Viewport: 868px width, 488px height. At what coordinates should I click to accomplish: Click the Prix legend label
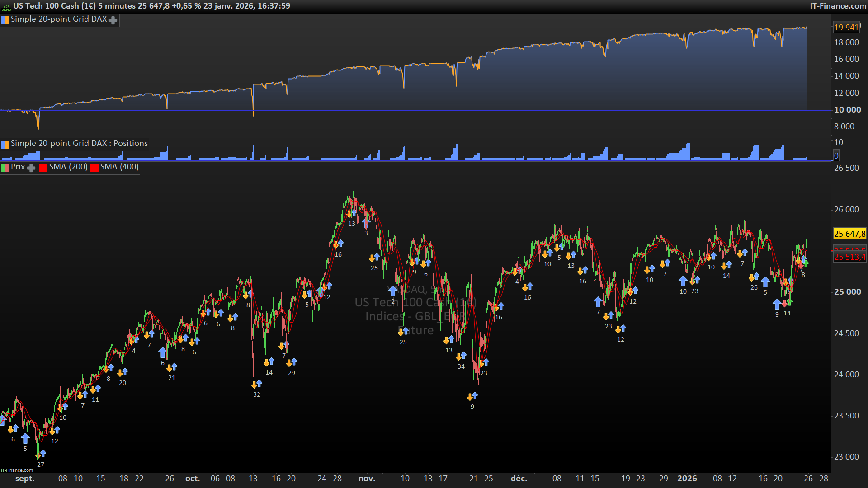coord(18,167)
